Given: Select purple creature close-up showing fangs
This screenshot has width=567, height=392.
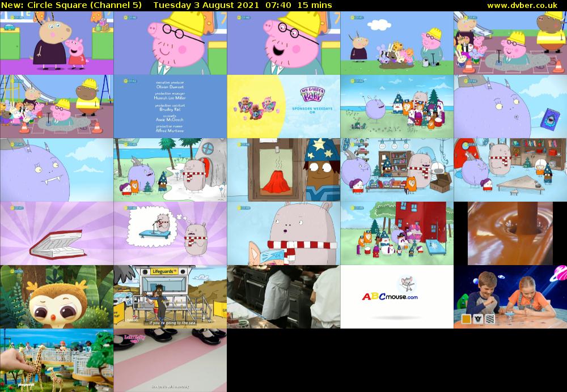Looking at the screenshot, I should coord(57,170).
